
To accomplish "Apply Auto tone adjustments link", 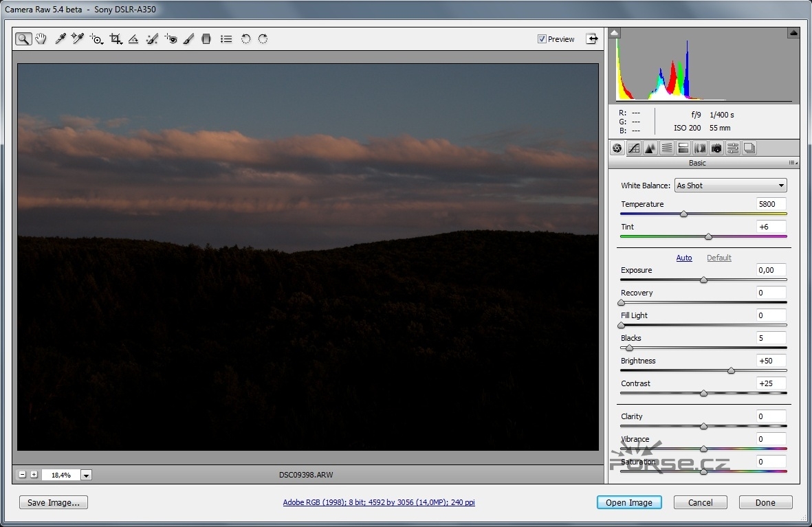I will pyautogui.click(x=684, y=257).
